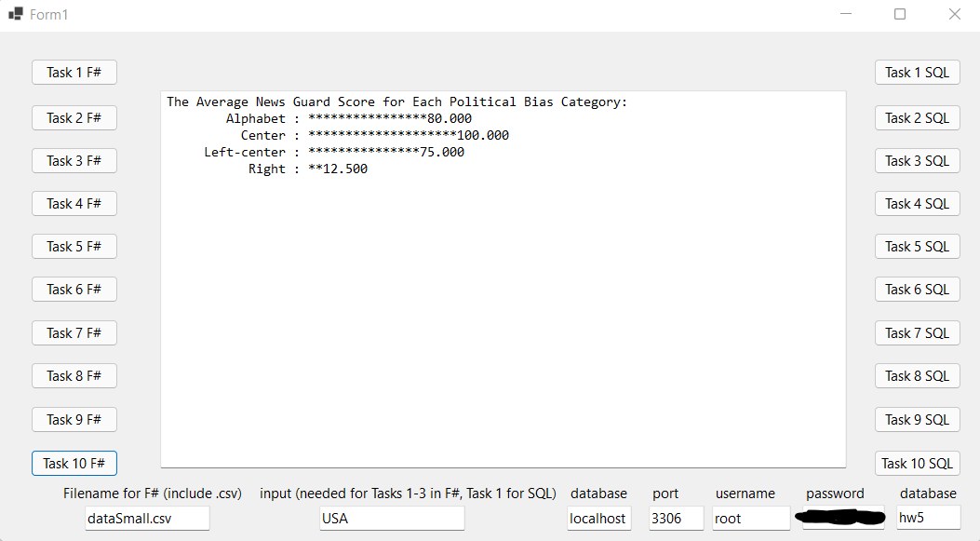Run Task 2 SQL
Viewport: 980px width, 541px height.
[x=917, y=117]
